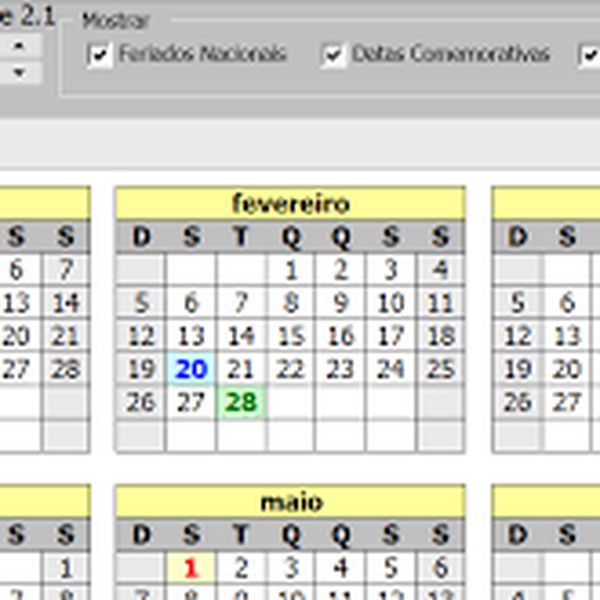This screenshot has height=600, width=600.
Task: Click the maio month header
Action: [x=290, y=502]
